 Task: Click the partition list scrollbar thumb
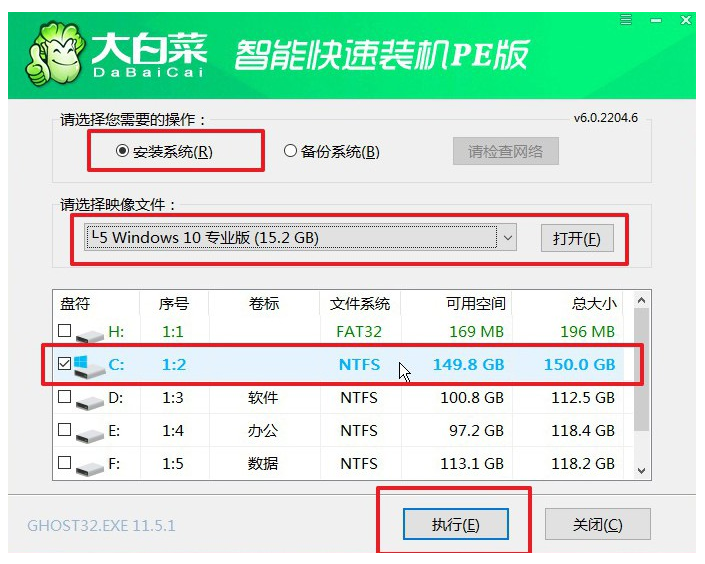642,370
